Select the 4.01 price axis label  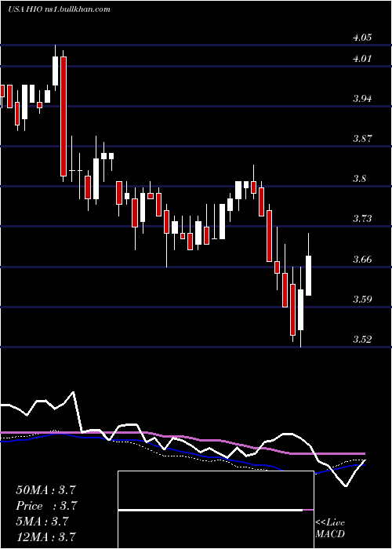coord(362,59)
